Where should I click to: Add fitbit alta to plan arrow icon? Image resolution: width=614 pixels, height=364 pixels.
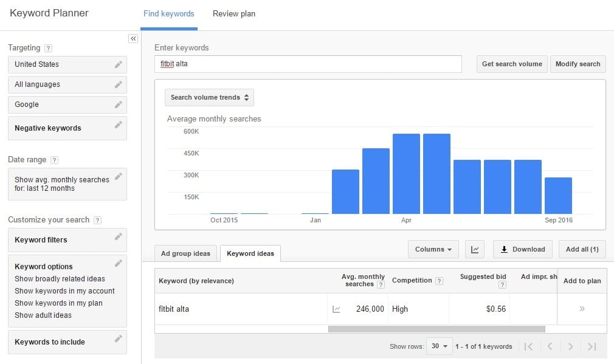tap(582, 309)
